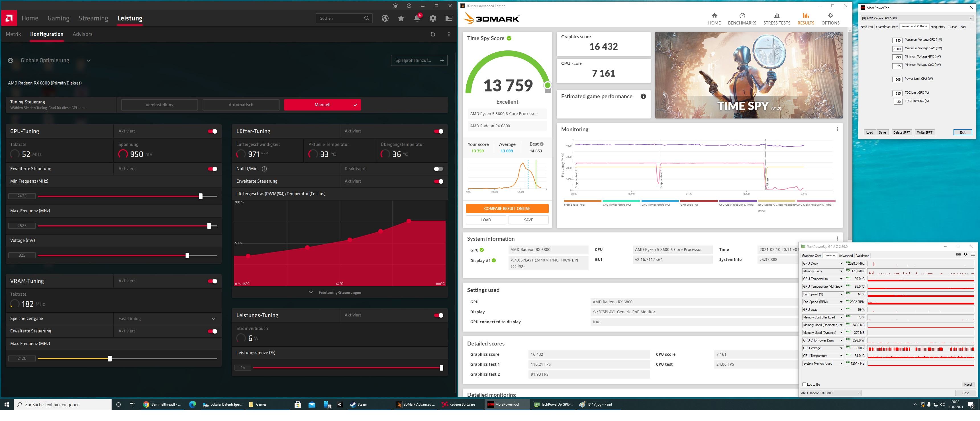Open 3DMark Stress Tests icon
This screenshot has width=980, height=421.
pos(777,16)
